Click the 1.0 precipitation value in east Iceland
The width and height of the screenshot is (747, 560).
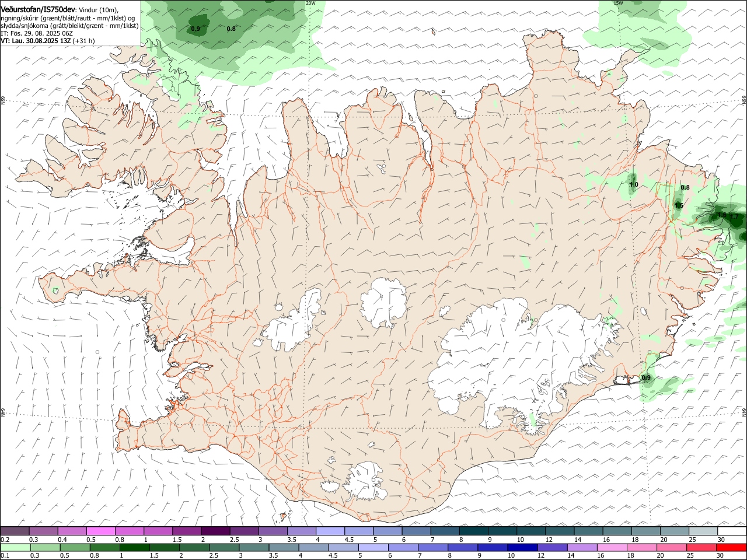(x=634, y=185)
